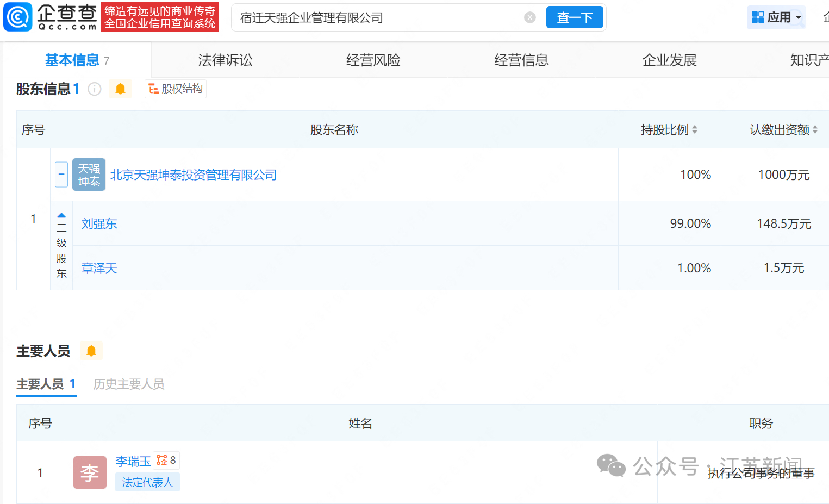Open the 应用 dropdown menu
The height and width of the screenshot is (504, 829).
[x=776, y=17]
